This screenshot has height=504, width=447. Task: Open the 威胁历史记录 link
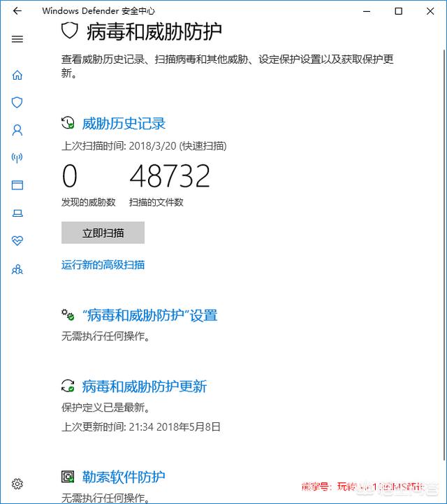(124, 124)
